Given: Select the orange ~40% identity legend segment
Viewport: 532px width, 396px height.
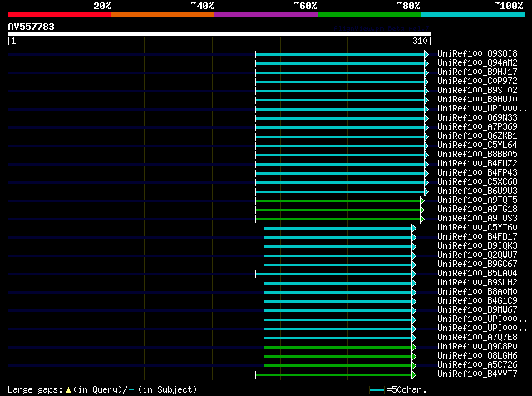Looking at the screenshot, I should pos(163,15).
